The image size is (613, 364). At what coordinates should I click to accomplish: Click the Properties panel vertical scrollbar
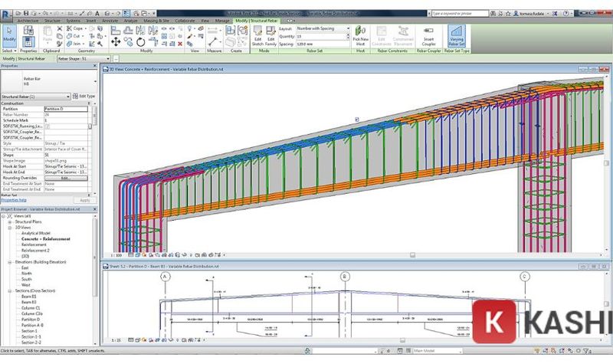click(x=93, y=117)
